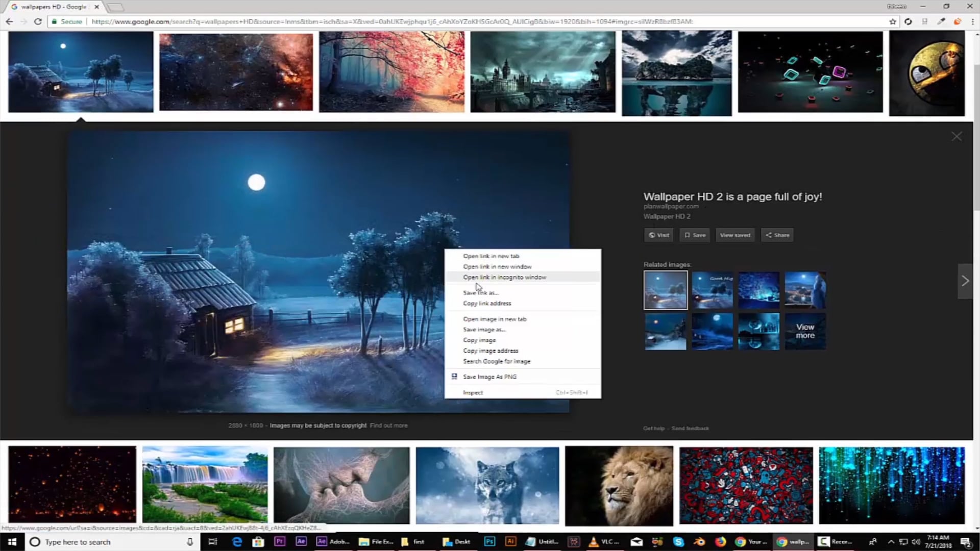Bookmark this page with star icon
This screenshot has height=551, width=980.
click(x=893, y=21)
